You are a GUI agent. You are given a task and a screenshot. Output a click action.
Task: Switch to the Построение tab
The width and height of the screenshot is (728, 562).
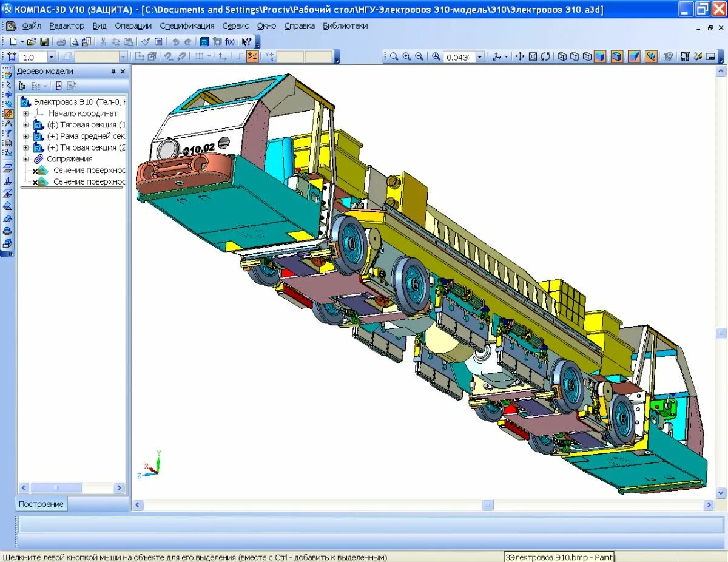41,504
